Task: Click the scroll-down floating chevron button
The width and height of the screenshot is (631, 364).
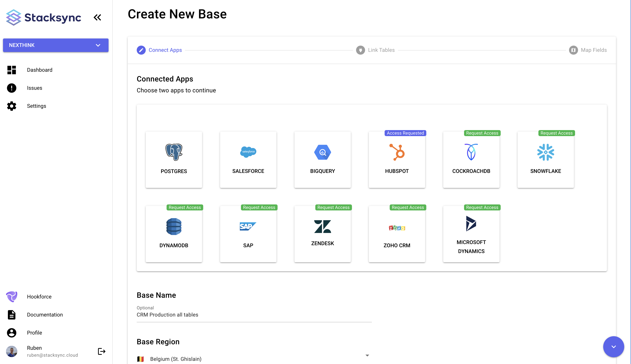Action: click(x=613, y=347)
